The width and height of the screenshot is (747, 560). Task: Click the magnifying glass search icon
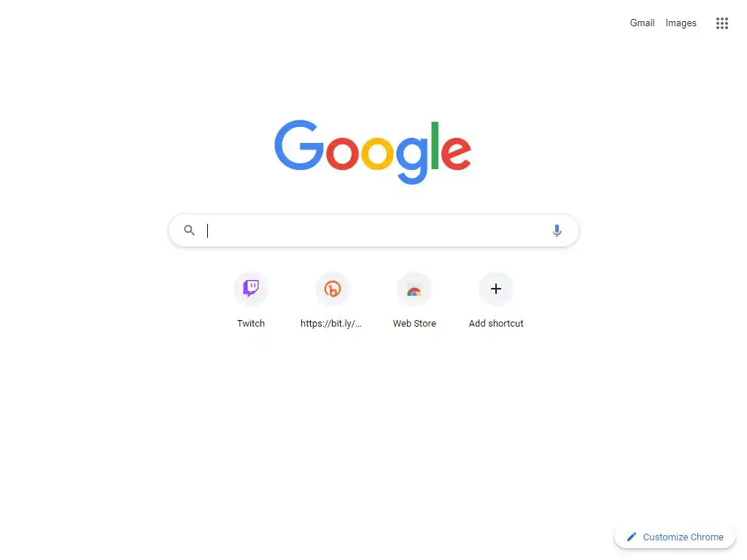click(189, 230)
